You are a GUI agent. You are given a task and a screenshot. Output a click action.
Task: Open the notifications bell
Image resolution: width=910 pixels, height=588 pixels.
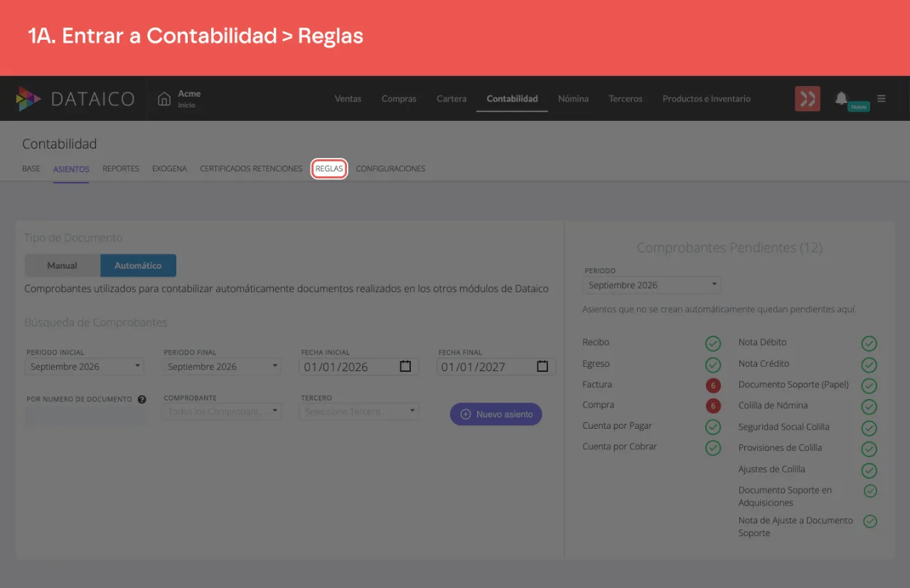click(842, 98)
